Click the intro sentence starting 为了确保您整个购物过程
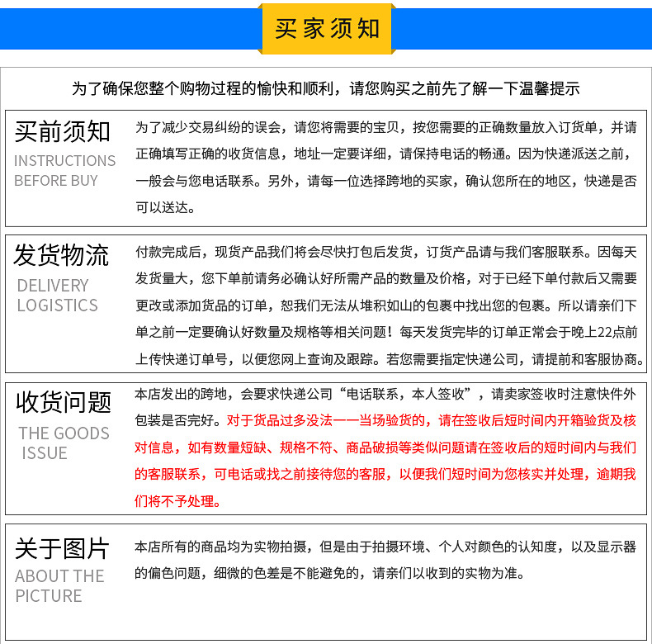The height and width of the screenshot is (644, 652). click(326, 88)
